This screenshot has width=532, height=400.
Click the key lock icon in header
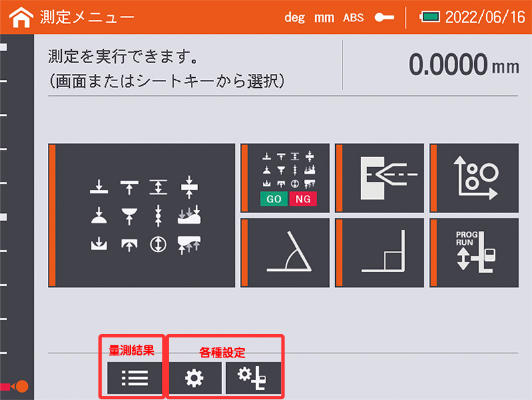click(384, 18)
